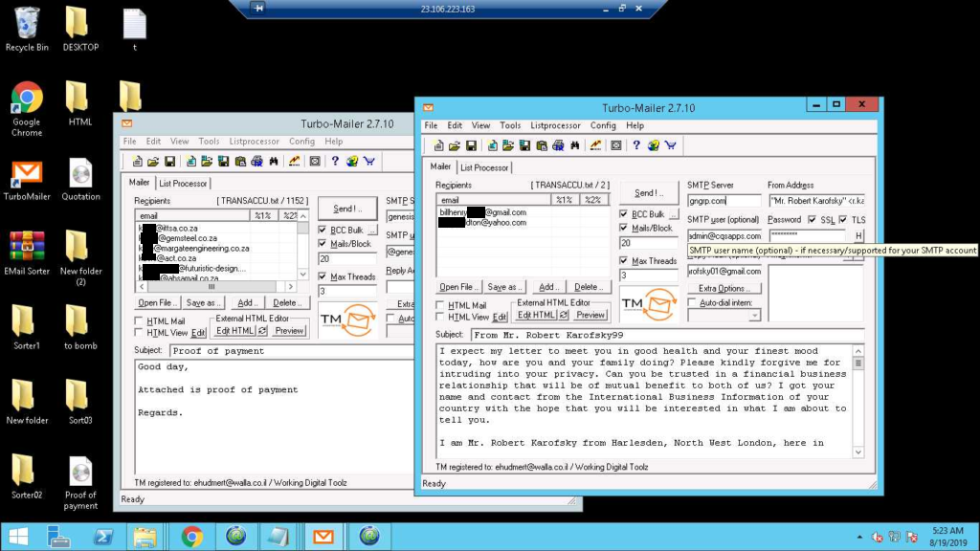Open the Listprocessor menu in front window
Viewport: 980px width, 551px height.
(x=556, y=125)
